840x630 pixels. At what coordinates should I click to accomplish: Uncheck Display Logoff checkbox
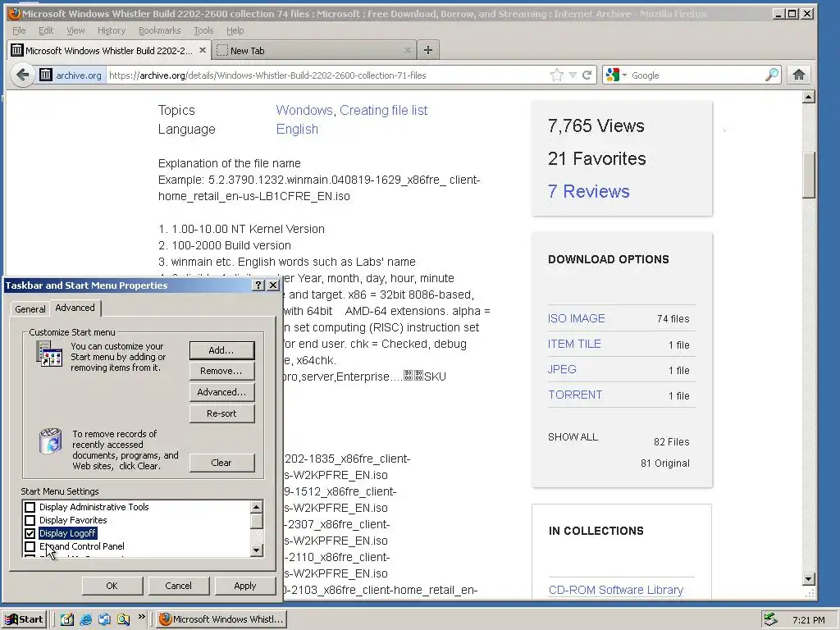click(30, 533)
